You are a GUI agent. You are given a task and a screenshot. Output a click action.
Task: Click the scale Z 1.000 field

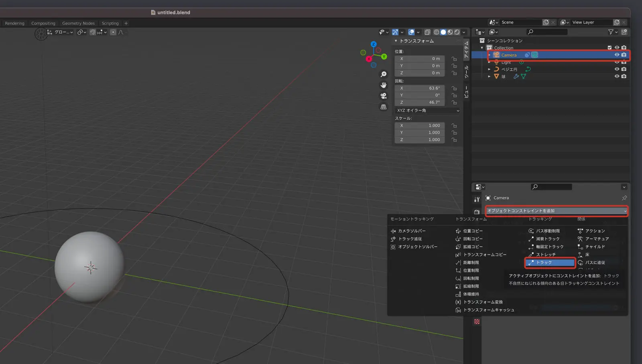(x=420, y=140)
